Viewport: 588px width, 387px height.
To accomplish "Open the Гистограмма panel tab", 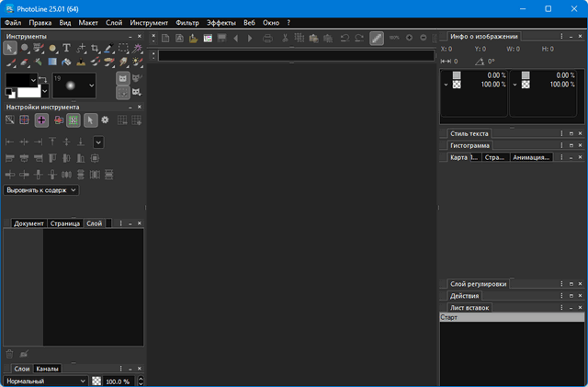I will [469, 145].
